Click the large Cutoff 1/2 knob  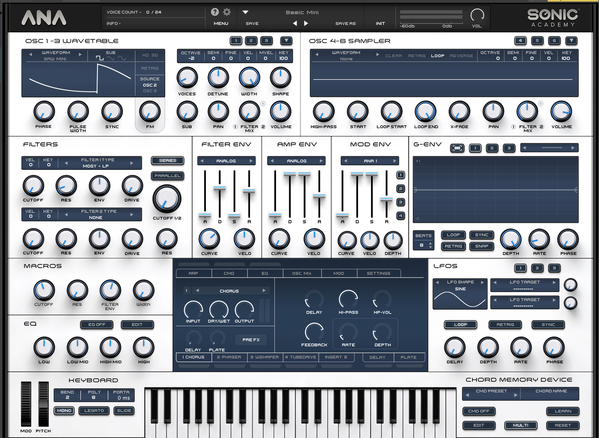coord(167,199)
